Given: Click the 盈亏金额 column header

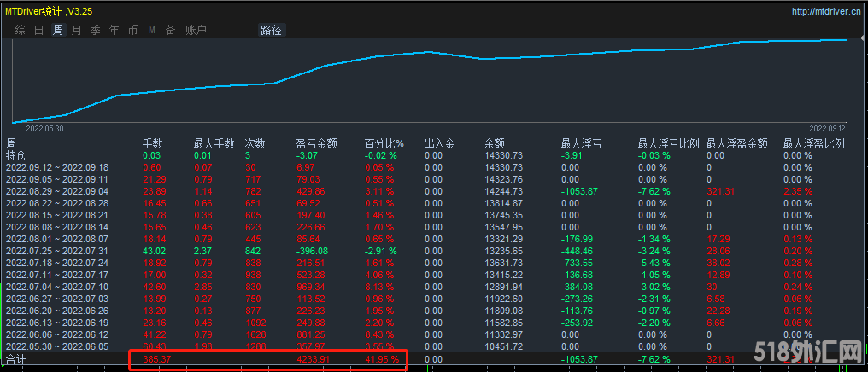Looking at the screenshot, I should [x=317, y=143].
